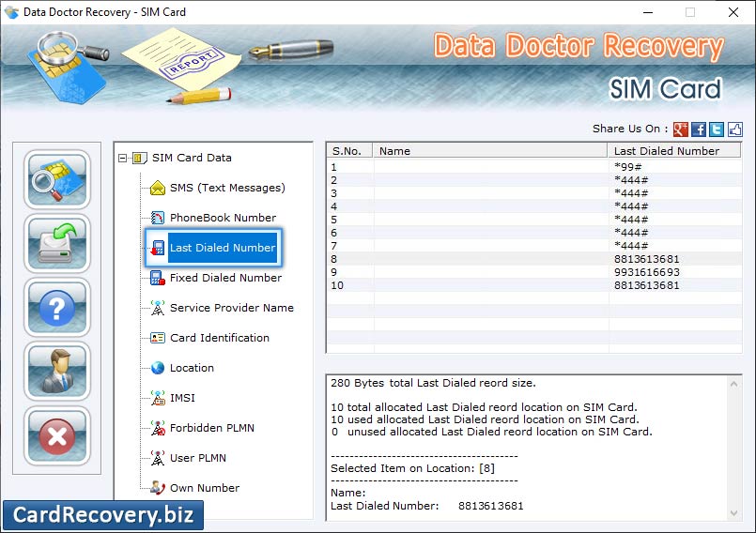Share on Facebook icon

click(699, 129)
